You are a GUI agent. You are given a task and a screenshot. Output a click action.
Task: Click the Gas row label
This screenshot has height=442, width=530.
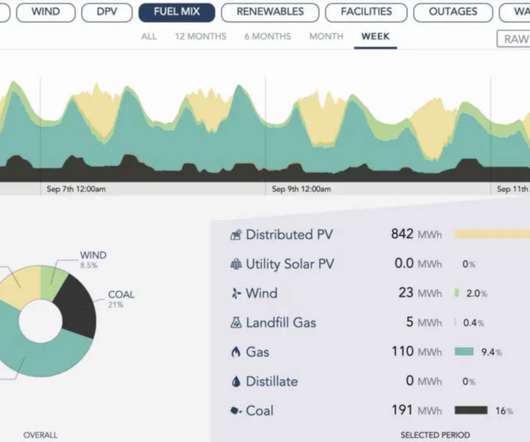(x=258, y=352)
